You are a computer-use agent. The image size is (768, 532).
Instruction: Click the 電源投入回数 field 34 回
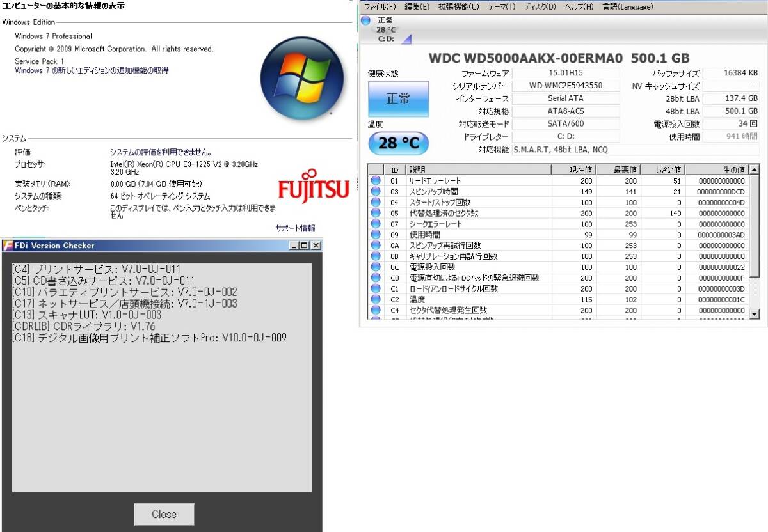coord(732,124)
